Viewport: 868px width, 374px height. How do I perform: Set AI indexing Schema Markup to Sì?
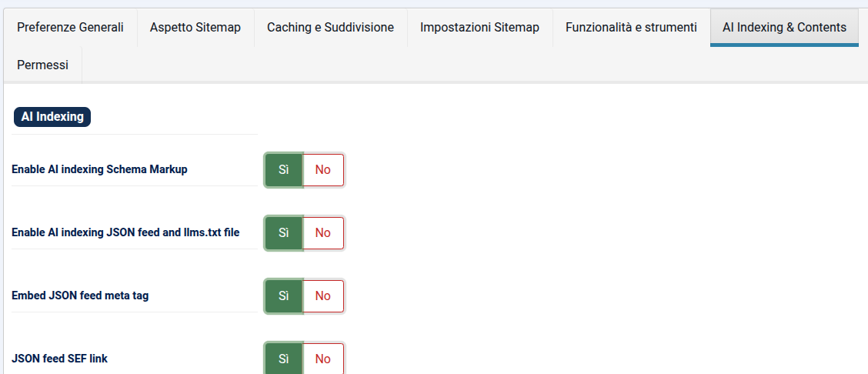click(x=284, y=170)
